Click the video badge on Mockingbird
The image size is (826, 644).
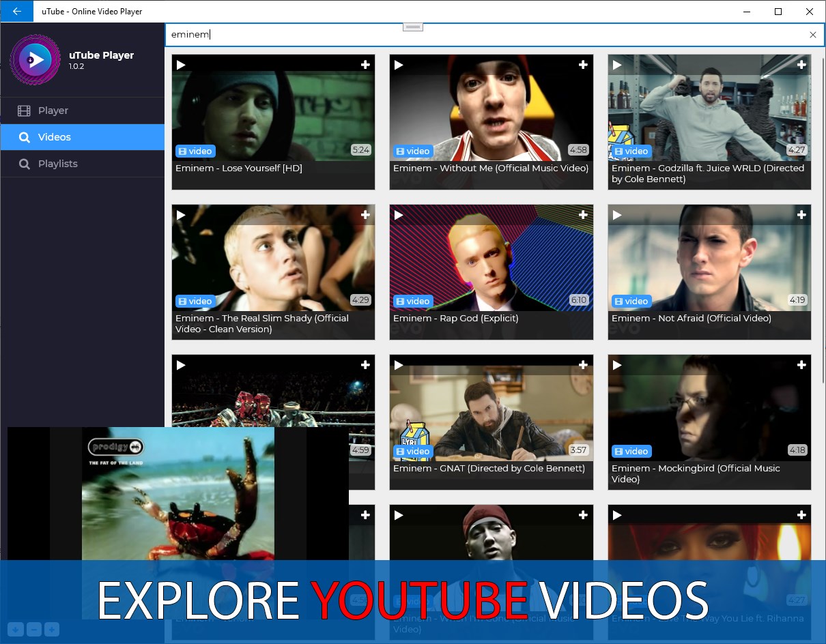(x=631, y=452)
